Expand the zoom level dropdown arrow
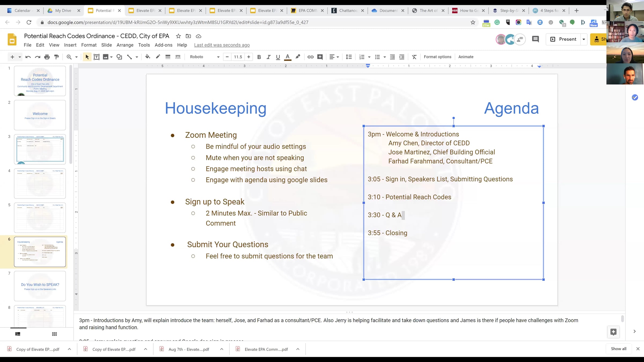Screen dimensions: 644x362 tap(76, 57)
